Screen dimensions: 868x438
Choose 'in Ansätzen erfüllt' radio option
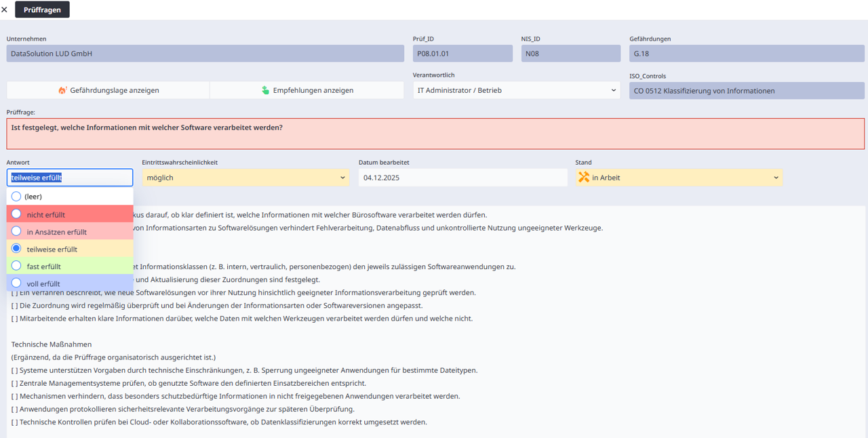pos(16,231)
